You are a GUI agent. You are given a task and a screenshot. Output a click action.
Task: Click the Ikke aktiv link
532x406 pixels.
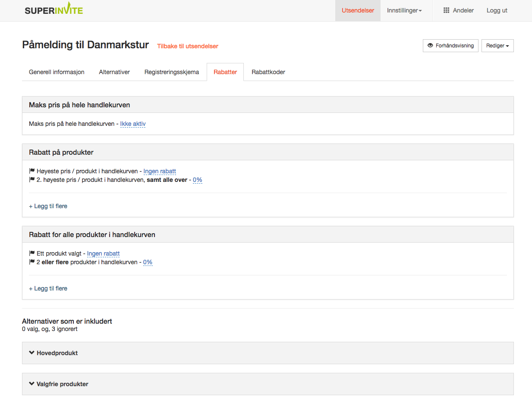pos(133,124)
